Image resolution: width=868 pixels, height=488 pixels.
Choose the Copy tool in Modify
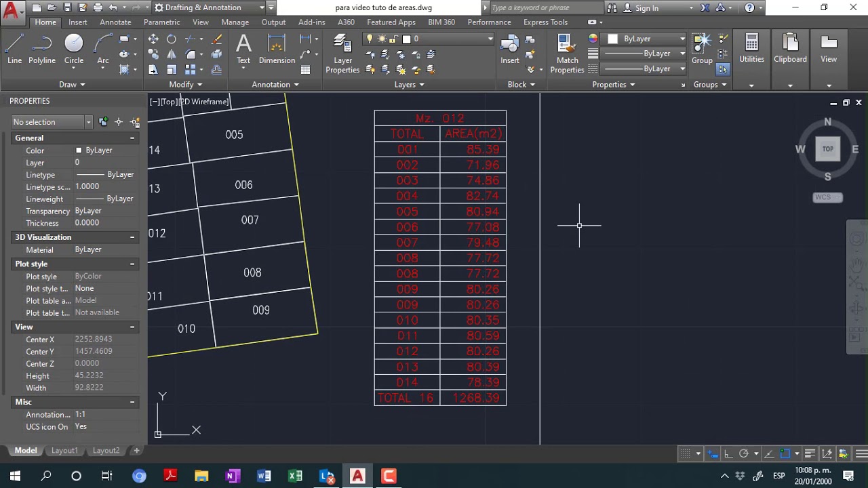click(x=153, y=54)
